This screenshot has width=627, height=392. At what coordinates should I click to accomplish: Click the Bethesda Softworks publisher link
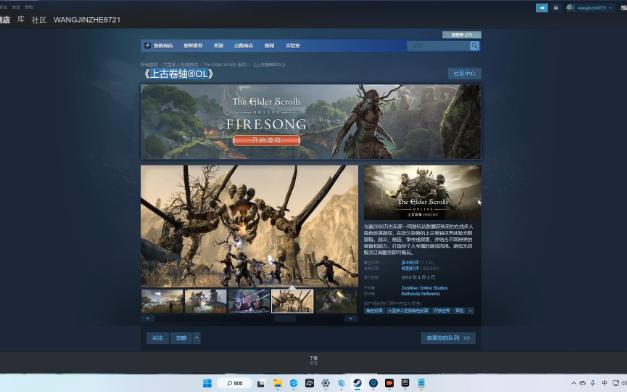pos(420,294)
